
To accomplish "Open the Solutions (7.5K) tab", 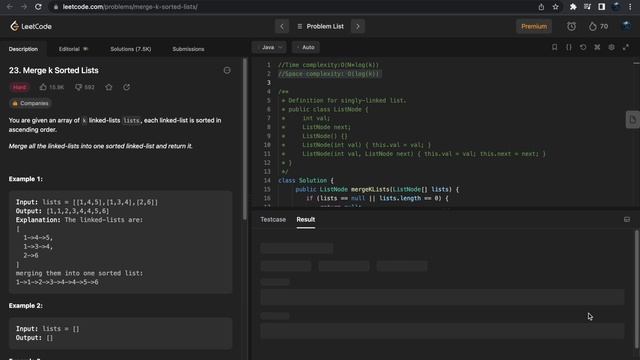I will point(131,49).
